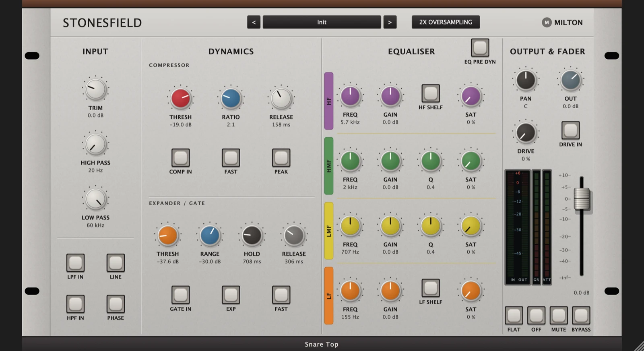Click the red compressor THRESH knob
Image resolution: width=644 pixels, height=351 pixels.
180,99
